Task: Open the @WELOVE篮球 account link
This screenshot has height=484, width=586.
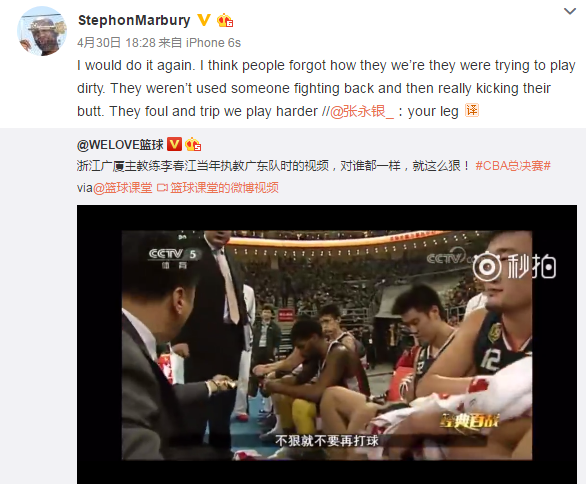Action: [120, 145]
